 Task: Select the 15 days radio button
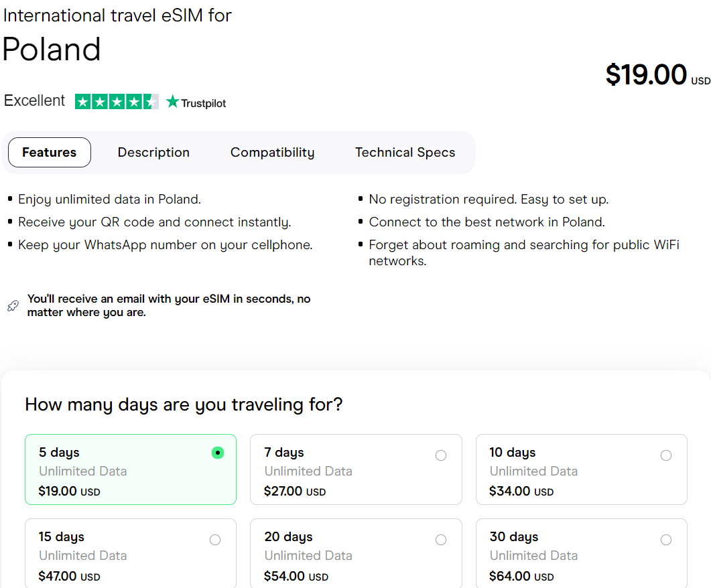point(215,540)
